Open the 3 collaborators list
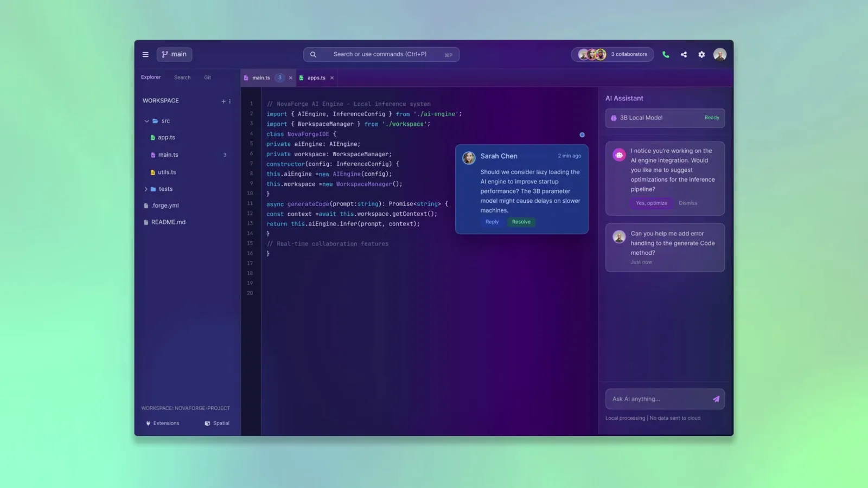This screenshot has height=488, width=868. click(612, 54)
